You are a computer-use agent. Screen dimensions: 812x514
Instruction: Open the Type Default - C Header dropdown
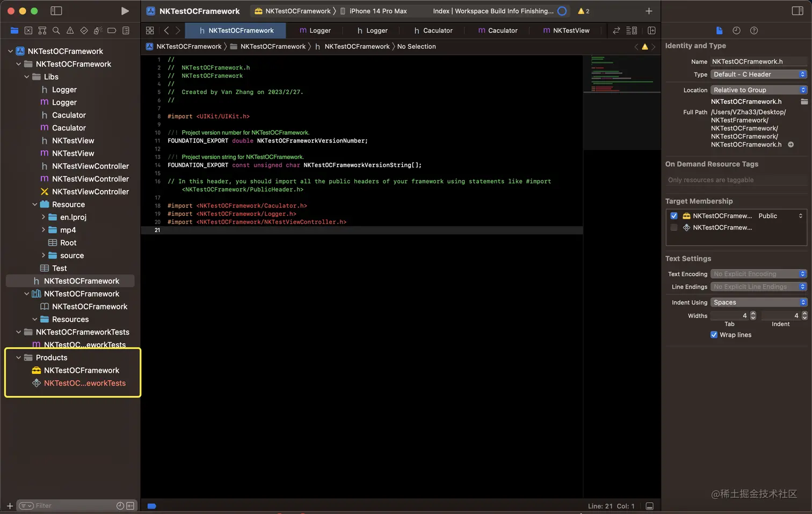pos(759,75)
